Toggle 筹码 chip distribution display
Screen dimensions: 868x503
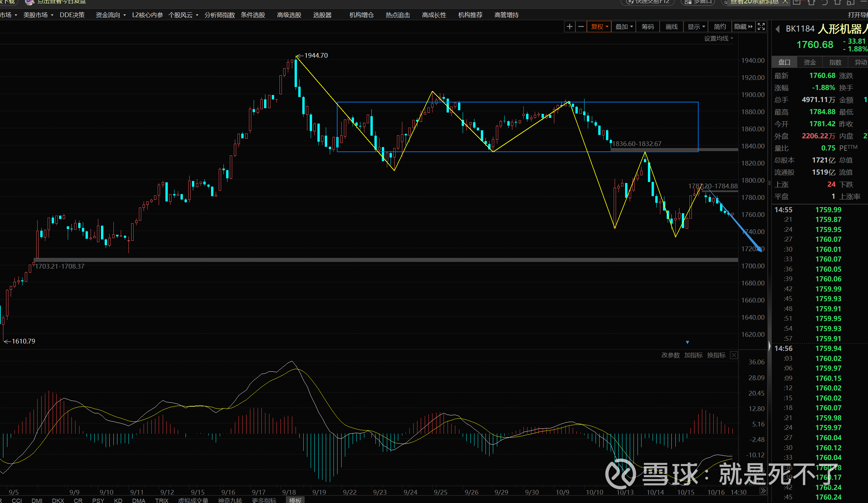(648, 27)
